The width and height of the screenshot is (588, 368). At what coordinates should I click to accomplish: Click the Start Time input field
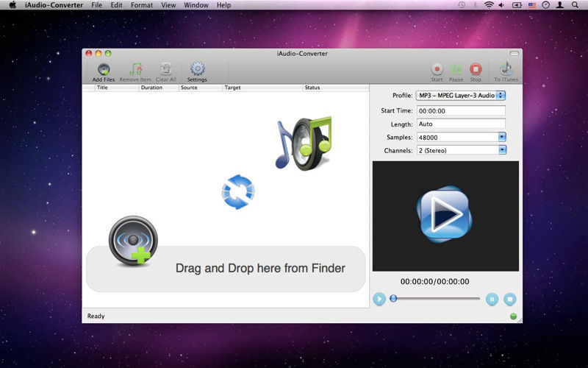(461, 111)
